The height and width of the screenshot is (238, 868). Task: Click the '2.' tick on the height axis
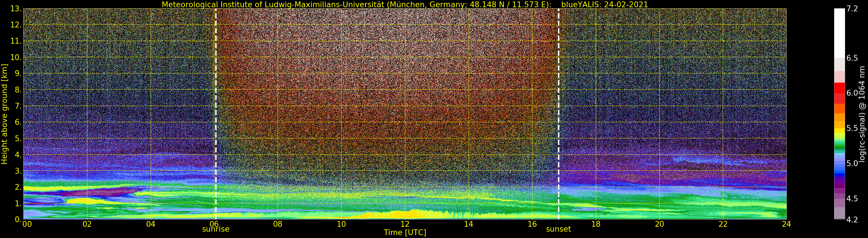19,187
